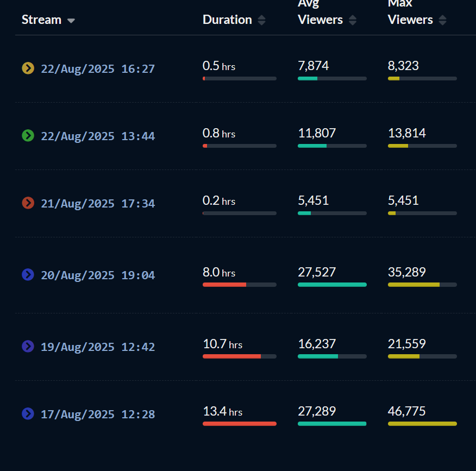This screenshot has width=476, height=471.
Task: Open stream 21/Aug/2025 17:34
Action: click(x=98, y=204)
